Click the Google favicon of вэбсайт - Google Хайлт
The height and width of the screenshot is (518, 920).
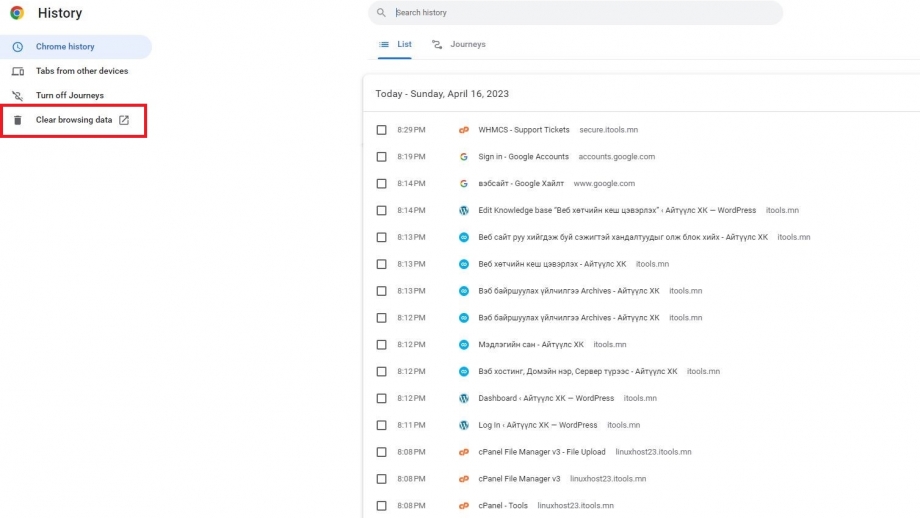[x=464, y=184]
